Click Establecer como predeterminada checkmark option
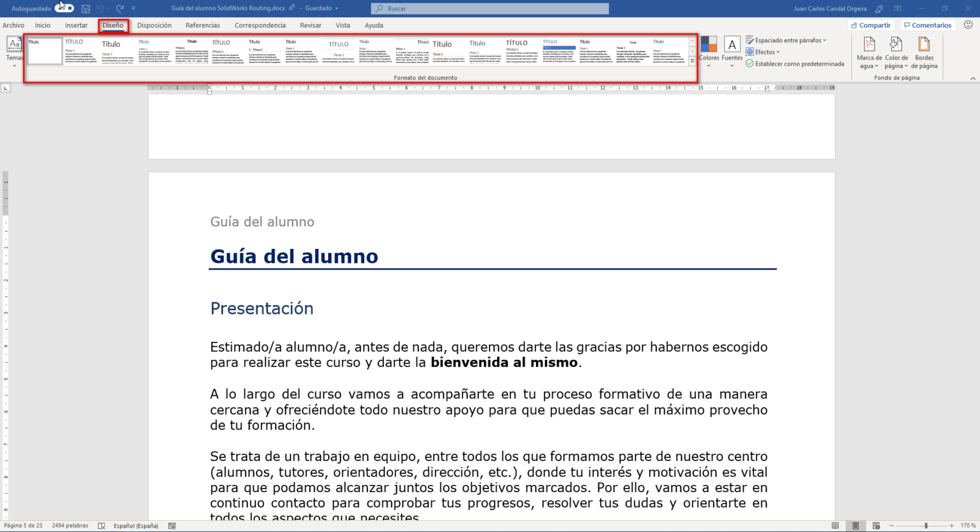This screenshot has height=532, width=980. [794, 64]
